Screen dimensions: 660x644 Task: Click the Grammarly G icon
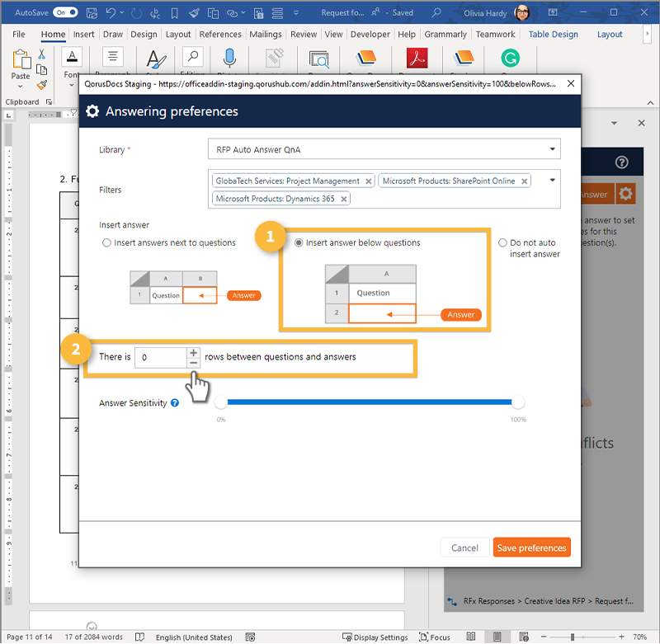click(x=510, y=58)
